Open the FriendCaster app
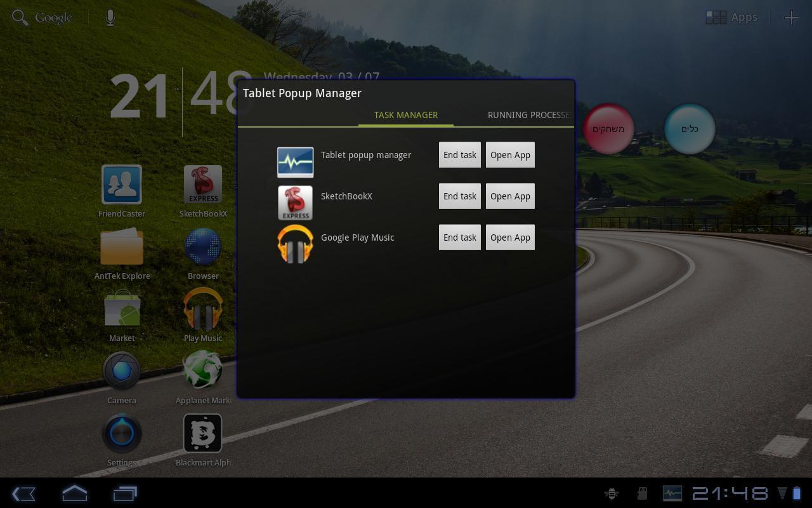Viewport: 812px width, 508px height. tap(122, 184)
